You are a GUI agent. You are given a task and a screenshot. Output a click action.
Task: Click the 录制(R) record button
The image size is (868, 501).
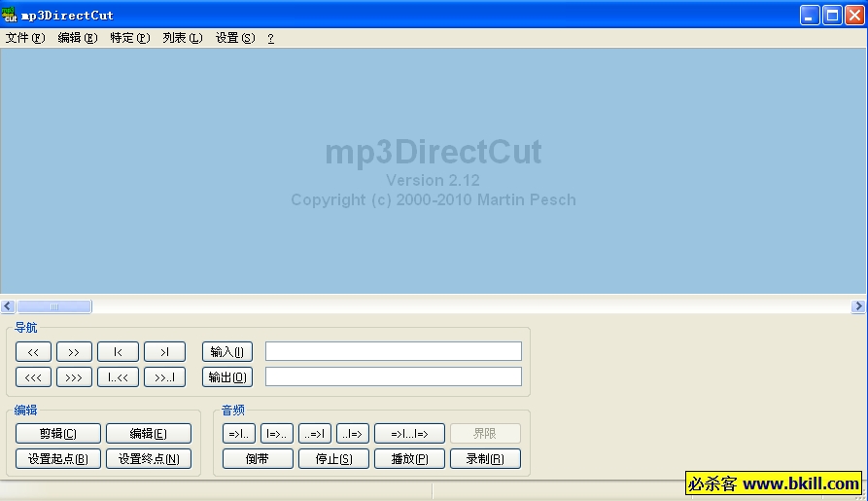coord(485,459)
